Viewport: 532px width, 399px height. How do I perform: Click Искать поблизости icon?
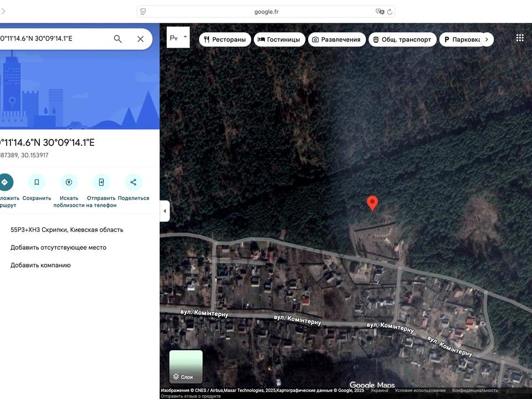69,182
